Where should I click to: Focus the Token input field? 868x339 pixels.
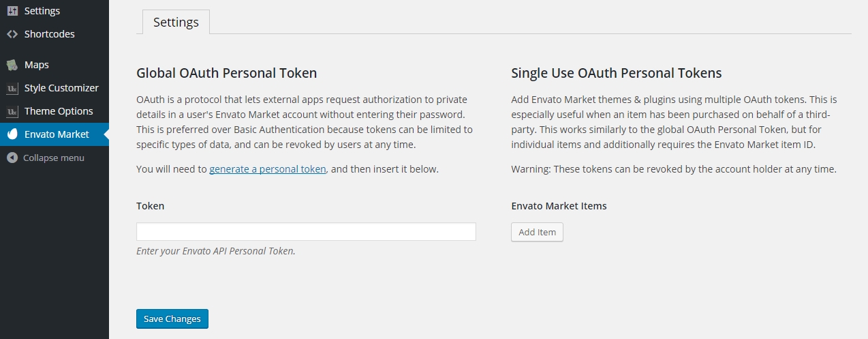pyautogui.click(x=306, y=232)
